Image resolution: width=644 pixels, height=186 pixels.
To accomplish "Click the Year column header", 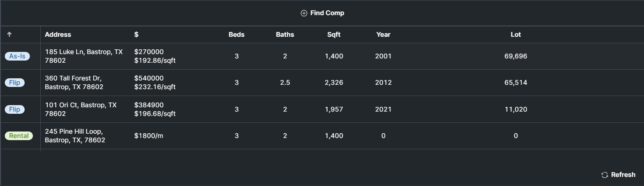I will [383, 35].
